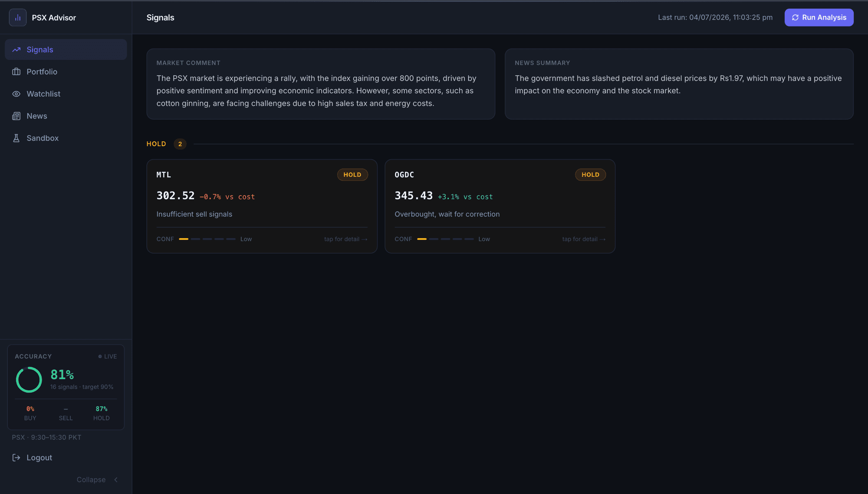Open the News section
868x494 pixels.
(66, 116)
